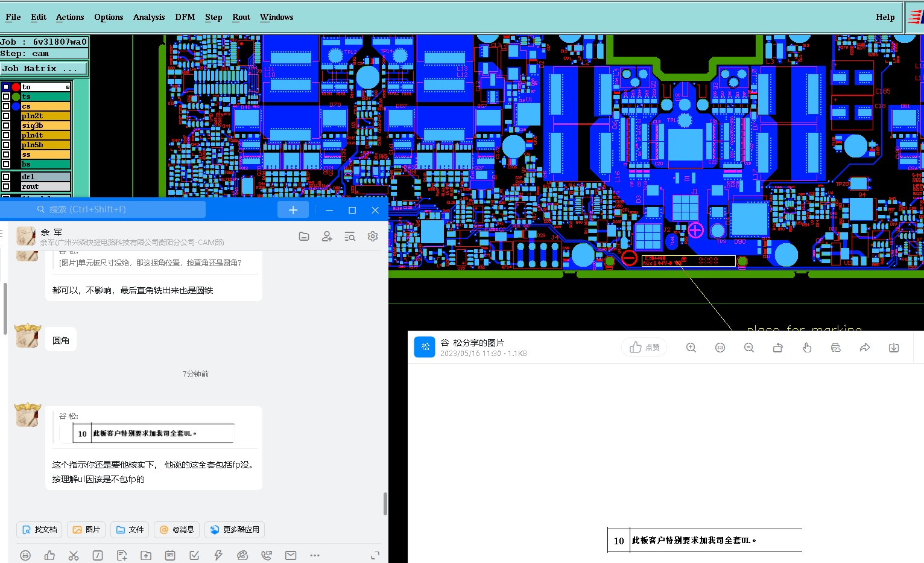Toggle the 'ss' layer checkbox

[6, 154]
